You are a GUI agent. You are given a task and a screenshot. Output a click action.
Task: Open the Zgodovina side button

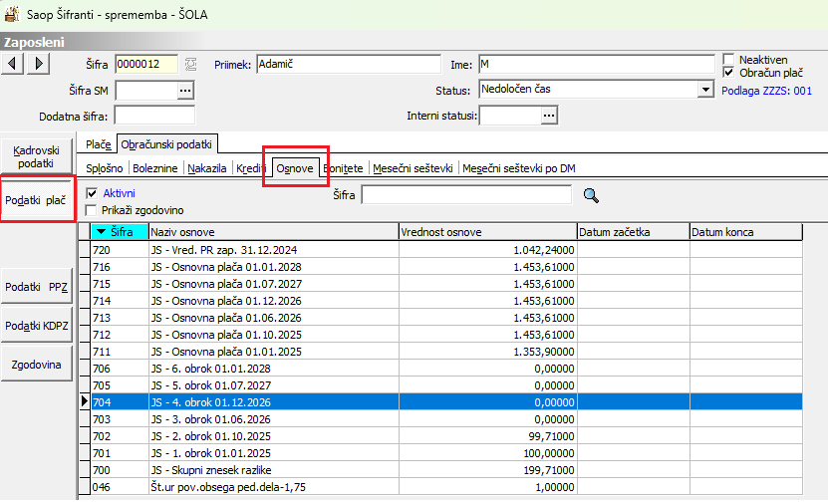point(37,365)
